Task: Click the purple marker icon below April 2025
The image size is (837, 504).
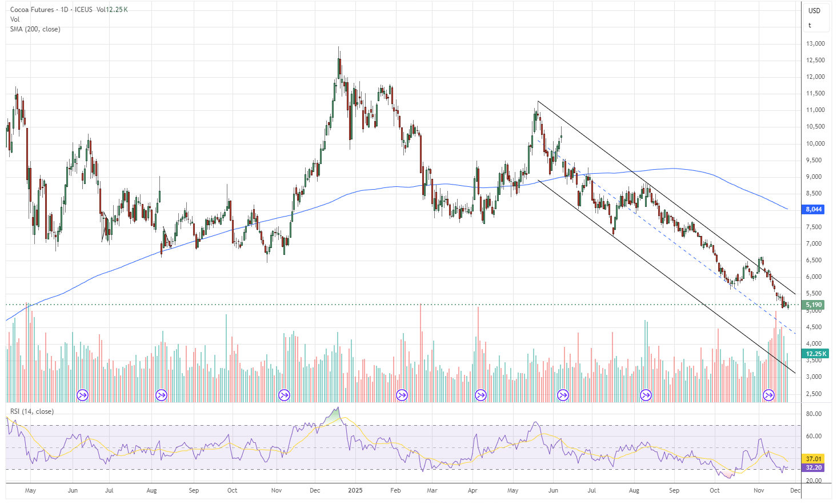Action: (480, 394)
